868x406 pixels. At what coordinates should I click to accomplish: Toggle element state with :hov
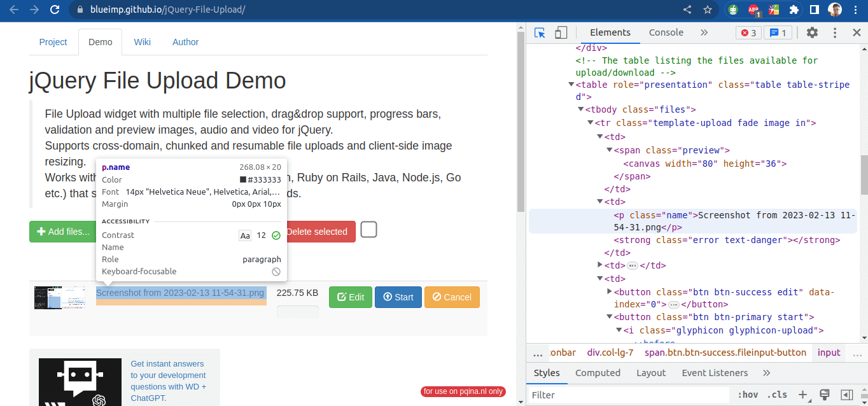pos(748,395)
